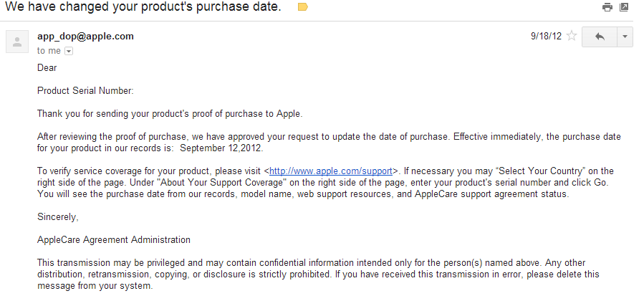The width and height of the screenshot is (644, 296).
Task: Expand the "to me" recipient details
Action: (69, 52)
